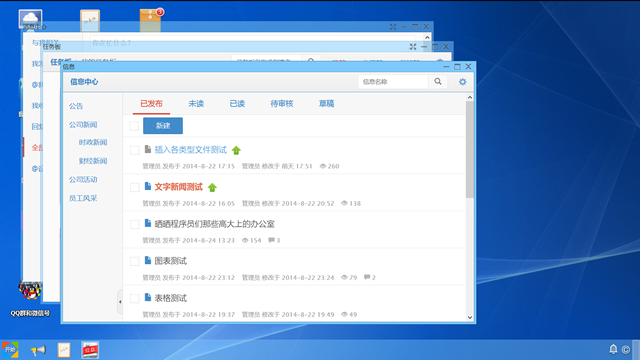This screenshot has width=640, height=360.
Task: Open the red 信息 icon in taskbar
Action: [x=90, y=350]
